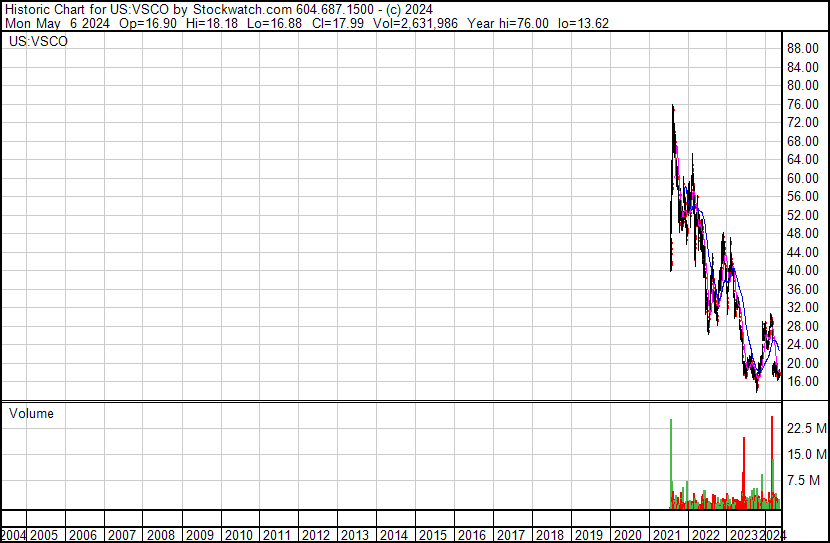Select the 76.00 price level label
This screenshot has height=543, width=830.
[803, 104]
